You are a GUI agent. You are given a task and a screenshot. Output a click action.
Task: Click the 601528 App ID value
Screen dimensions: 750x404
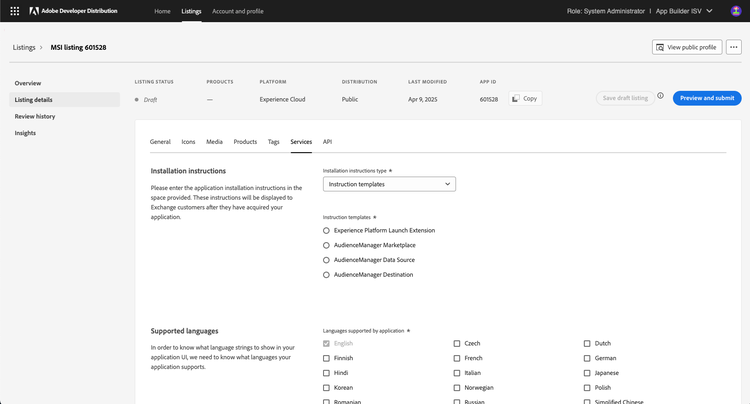point(489,99)
